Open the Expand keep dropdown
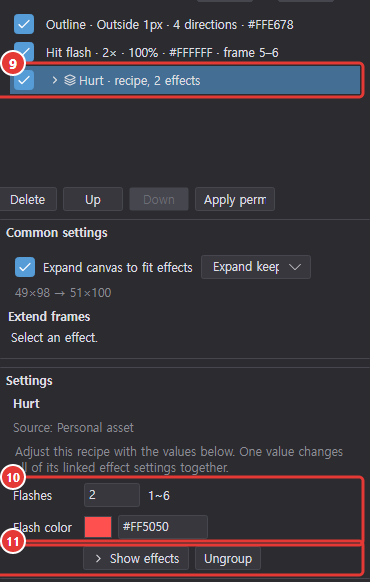Viewport: 370px width, 582px height. click(x=256, y=267)
